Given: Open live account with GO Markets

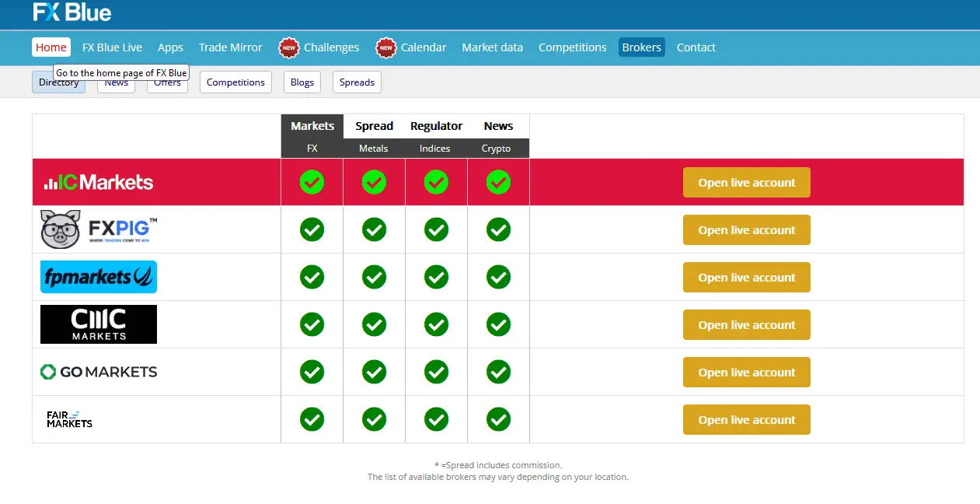Looking at the screenshot, I should (x=747, y=373).
